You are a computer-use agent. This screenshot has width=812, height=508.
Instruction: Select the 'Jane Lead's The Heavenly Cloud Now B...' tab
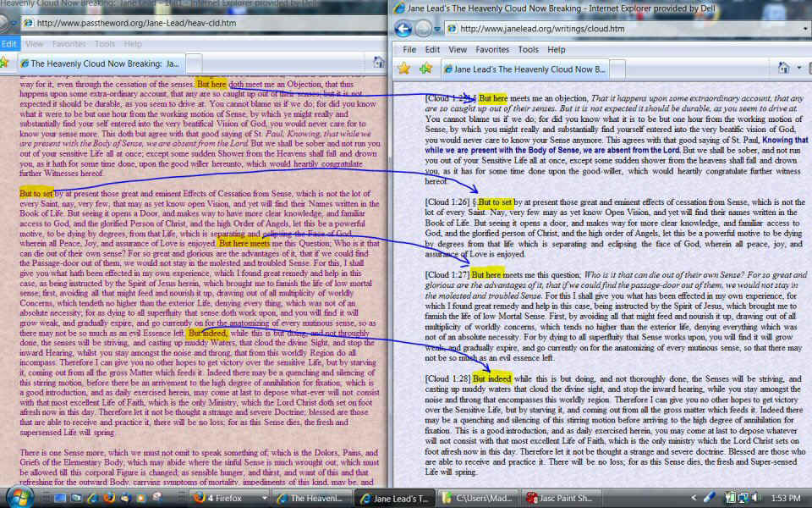524,69
